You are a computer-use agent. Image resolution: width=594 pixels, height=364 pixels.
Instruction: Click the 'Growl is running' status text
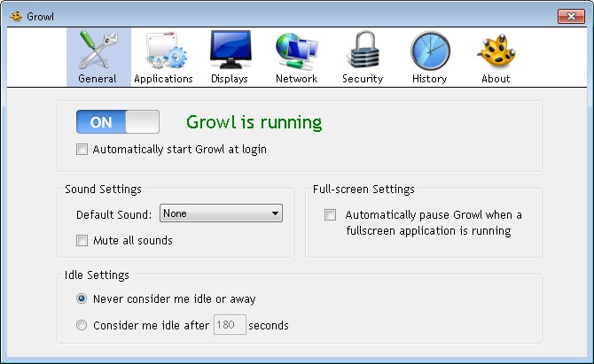coord(254,122)
